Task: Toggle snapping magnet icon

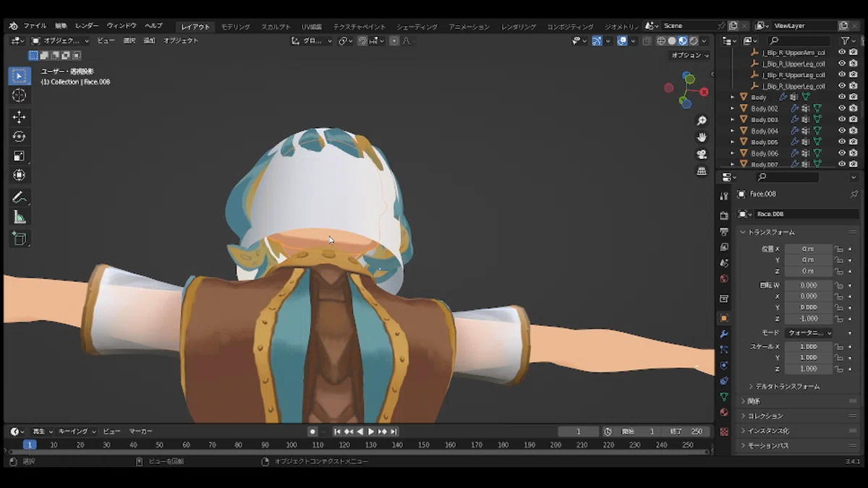Action: (x=362, y=41)
